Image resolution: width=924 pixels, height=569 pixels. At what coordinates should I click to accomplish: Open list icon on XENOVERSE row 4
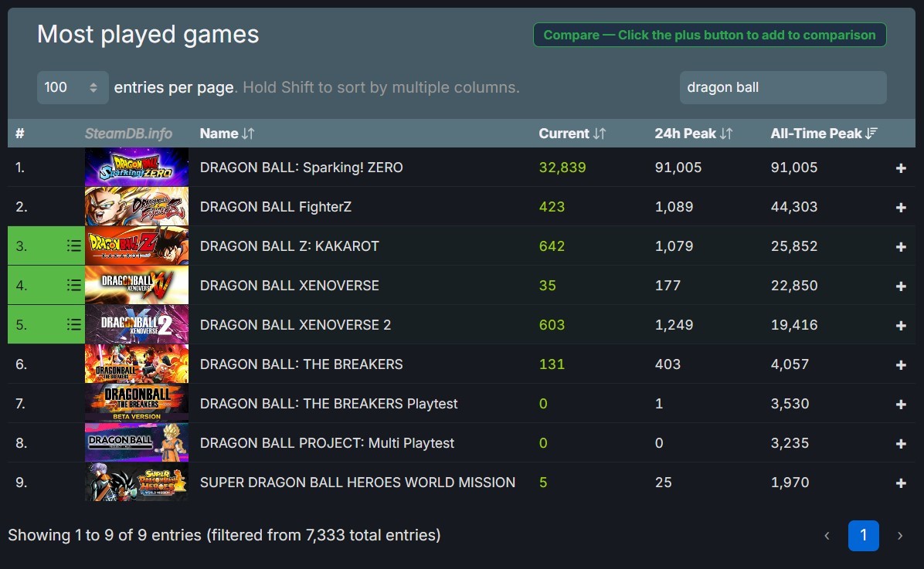coord(73,285)
